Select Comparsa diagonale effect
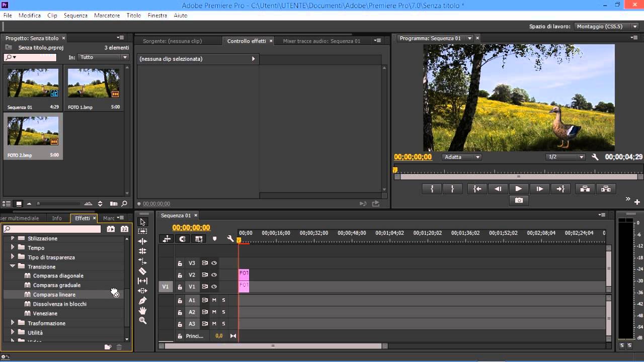The height and width of the screenshot is (362, 644). coord(58,276)
